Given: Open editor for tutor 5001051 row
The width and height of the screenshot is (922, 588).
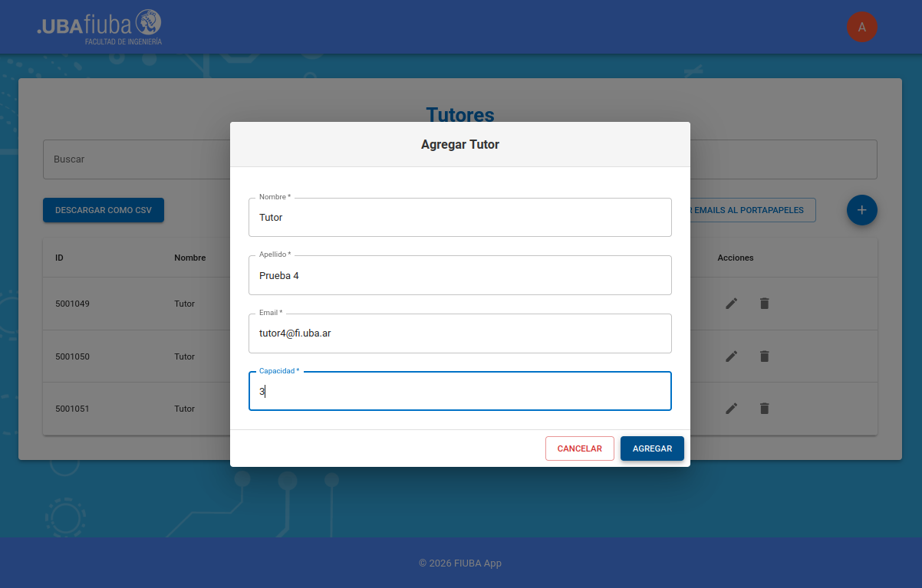Looking at the screenshot, I should click(731, 409).
